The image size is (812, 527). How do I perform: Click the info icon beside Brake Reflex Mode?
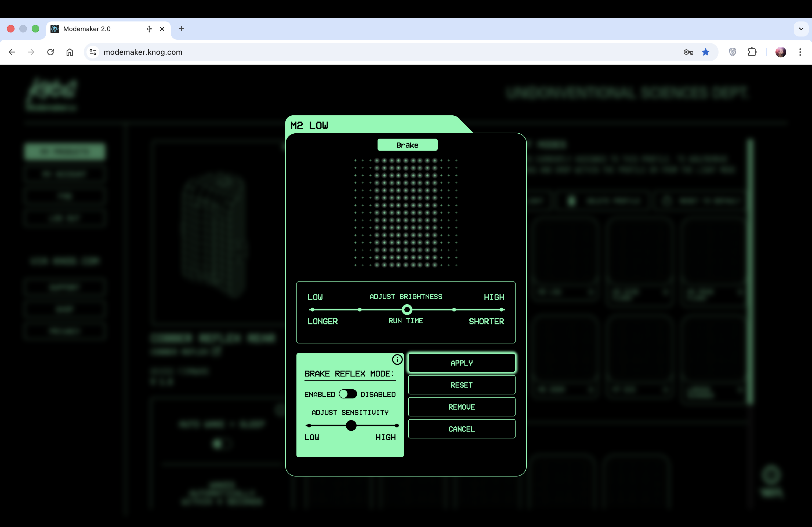coord(397,359)
